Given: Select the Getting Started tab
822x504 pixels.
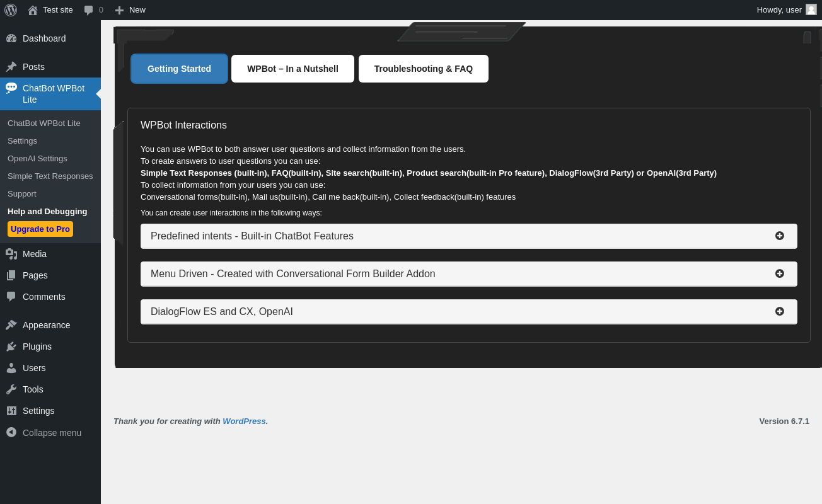Looking at the screenshot, I should click(x=179, y=69).
